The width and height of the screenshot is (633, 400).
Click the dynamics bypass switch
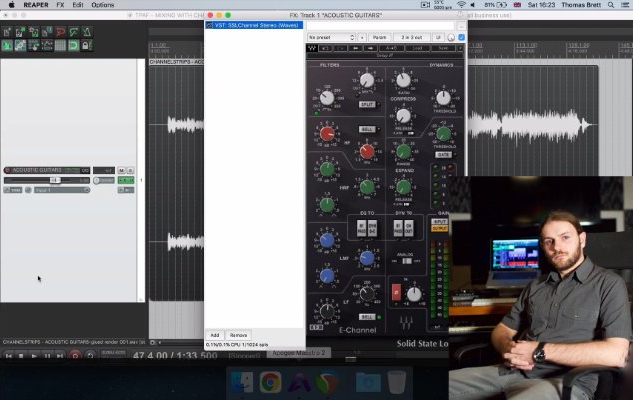click(398, 228)
